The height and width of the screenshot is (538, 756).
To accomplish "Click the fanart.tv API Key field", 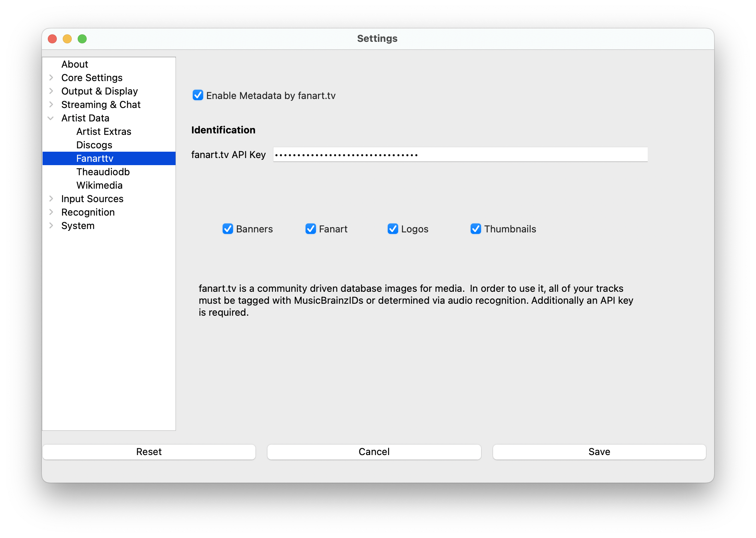I will tap(460, 155).
